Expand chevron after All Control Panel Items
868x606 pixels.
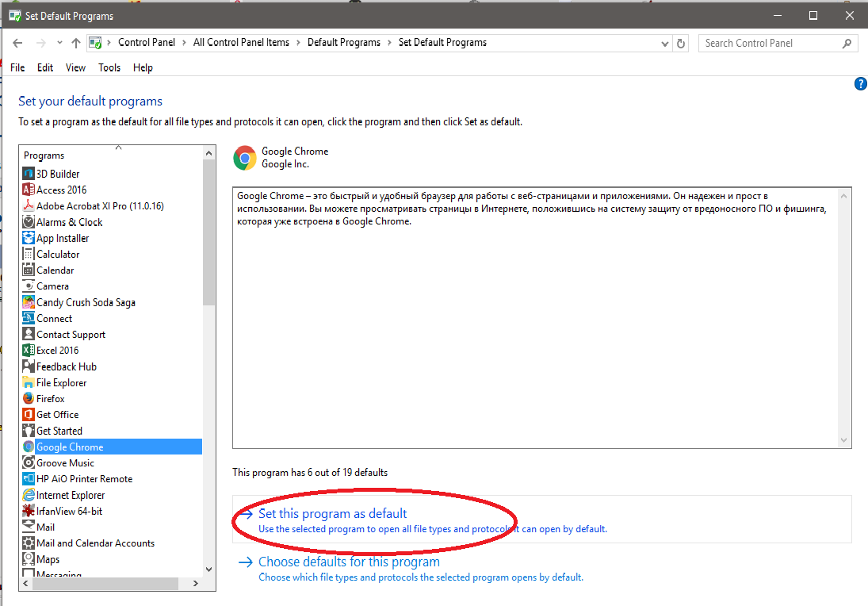coord(298,43)
